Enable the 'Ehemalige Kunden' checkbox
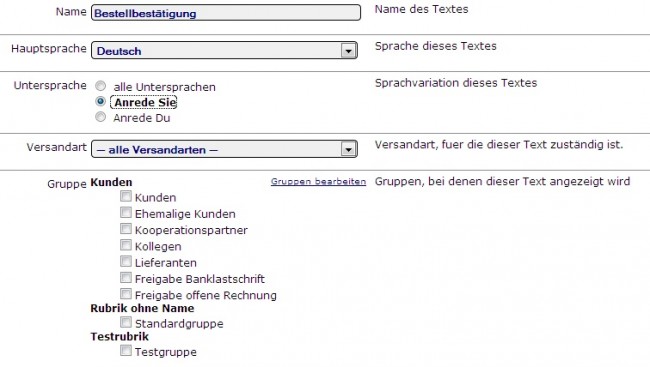This screenshot has height=367, width=650. pyautogui.click(x=126, y=212)
